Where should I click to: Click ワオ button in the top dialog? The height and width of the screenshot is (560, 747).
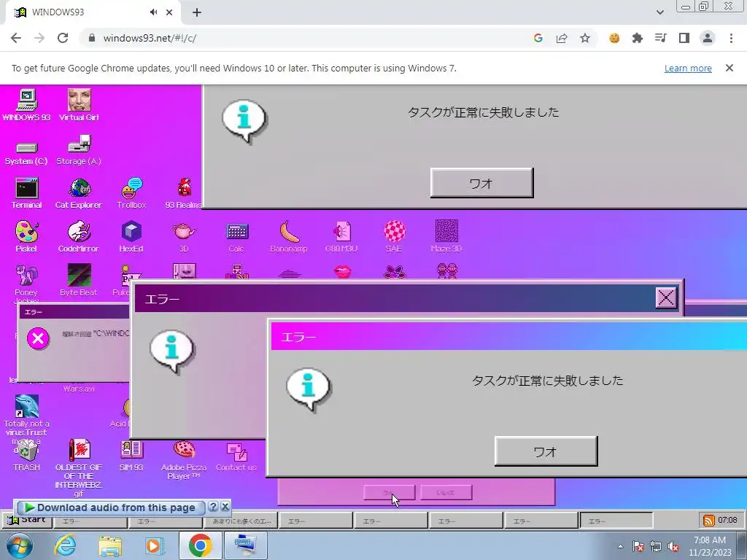(481, 183)
